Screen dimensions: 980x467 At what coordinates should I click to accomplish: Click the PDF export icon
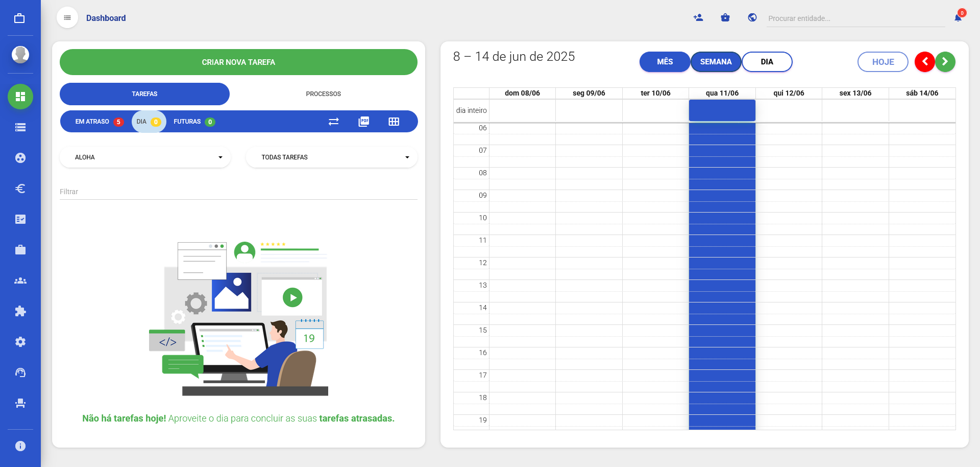tap(364, 122)
